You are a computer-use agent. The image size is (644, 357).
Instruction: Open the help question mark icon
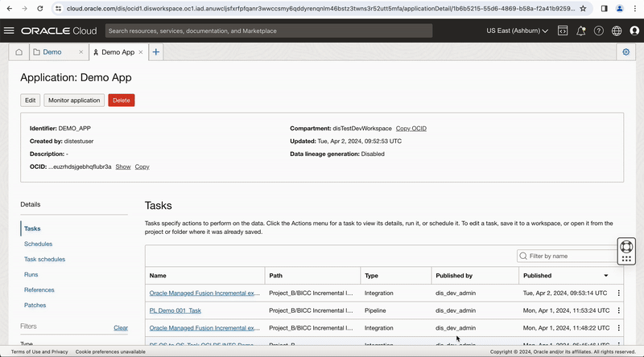coord(599,31)
